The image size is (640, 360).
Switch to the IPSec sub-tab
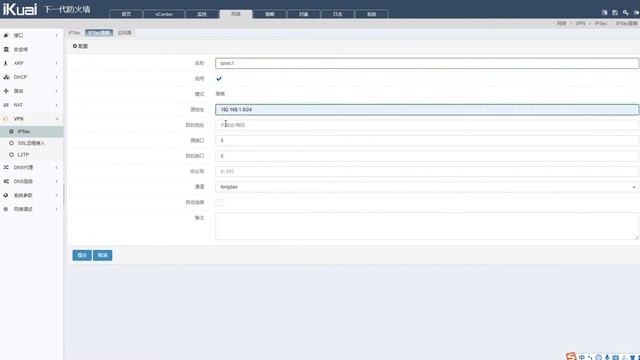(x=74, y=33)
